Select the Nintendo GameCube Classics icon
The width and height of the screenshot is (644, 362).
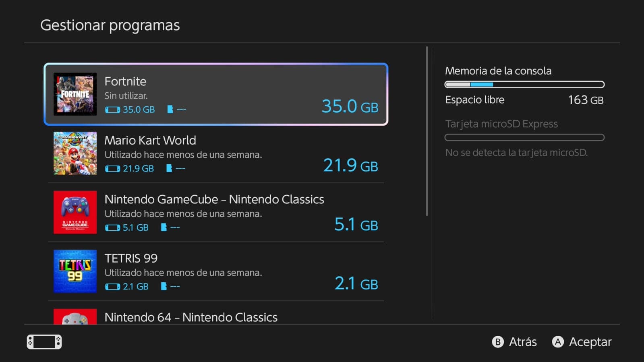pos(75,212)
